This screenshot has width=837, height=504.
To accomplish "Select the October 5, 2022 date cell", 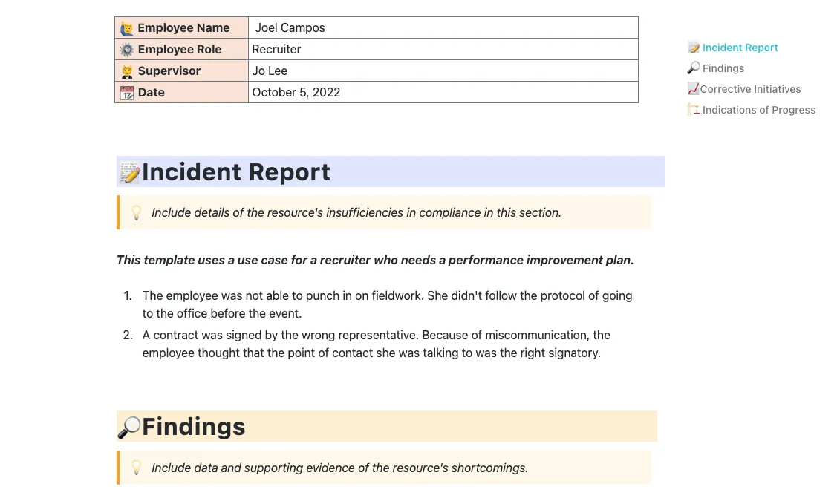I will coord(443,92).
